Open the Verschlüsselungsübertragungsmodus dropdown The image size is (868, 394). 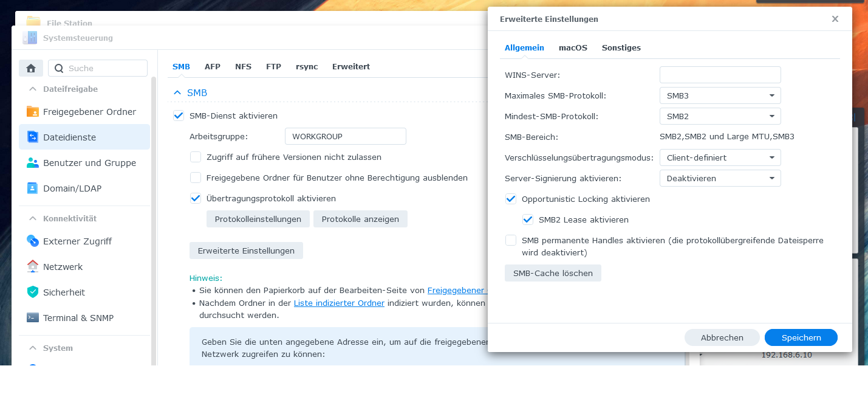click(x=720, y=157)
